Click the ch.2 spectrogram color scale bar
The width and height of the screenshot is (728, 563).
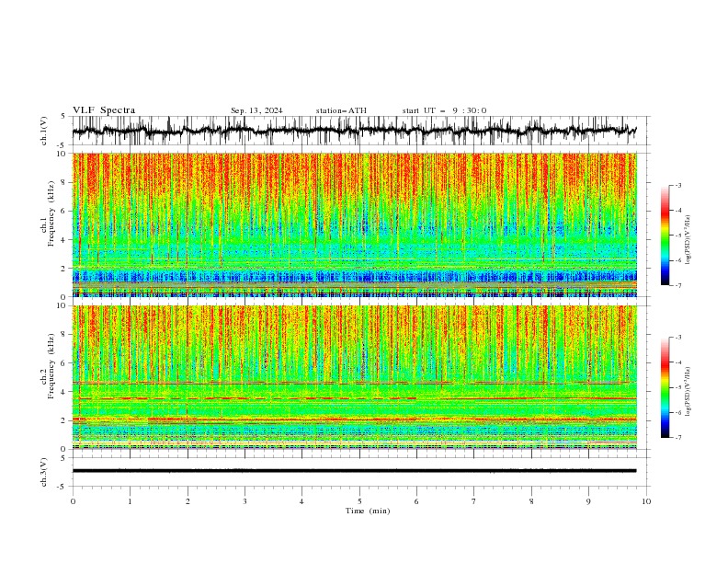(665, 387)
